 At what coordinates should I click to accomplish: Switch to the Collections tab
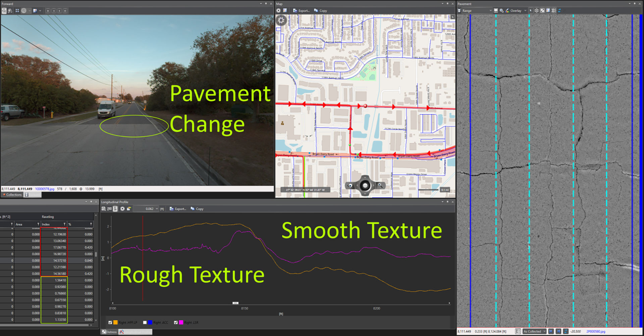[12, 194]
